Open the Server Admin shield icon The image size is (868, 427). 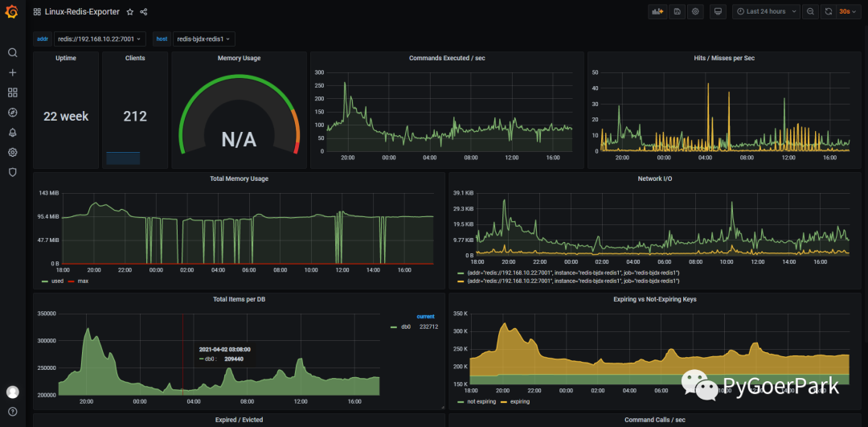pyautogui.click(x=12, y=172)
